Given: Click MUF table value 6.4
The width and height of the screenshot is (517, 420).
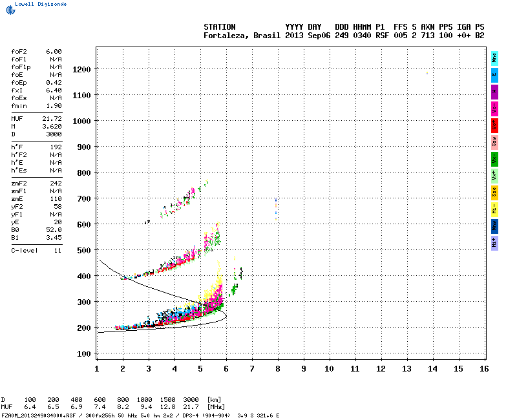Looking at the screenshot, I should coord(30,407).
